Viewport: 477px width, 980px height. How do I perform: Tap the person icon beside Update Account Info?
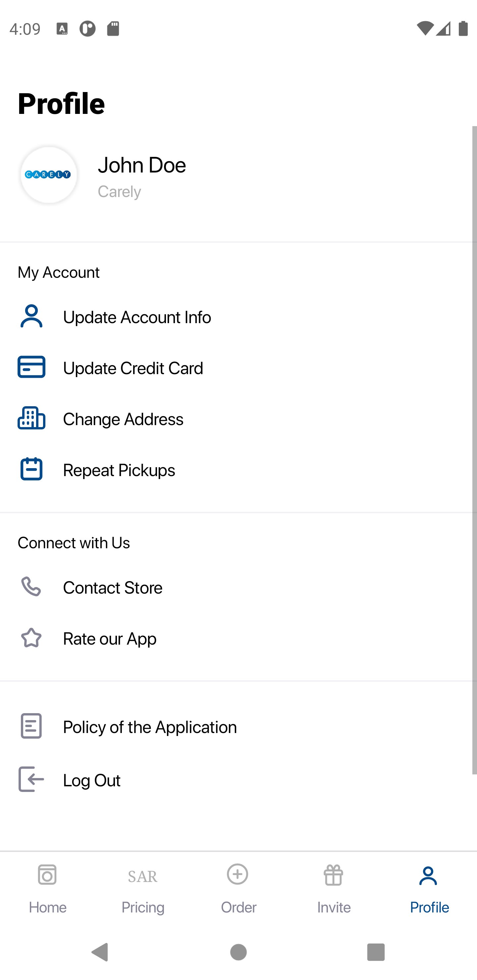point(31,316)
